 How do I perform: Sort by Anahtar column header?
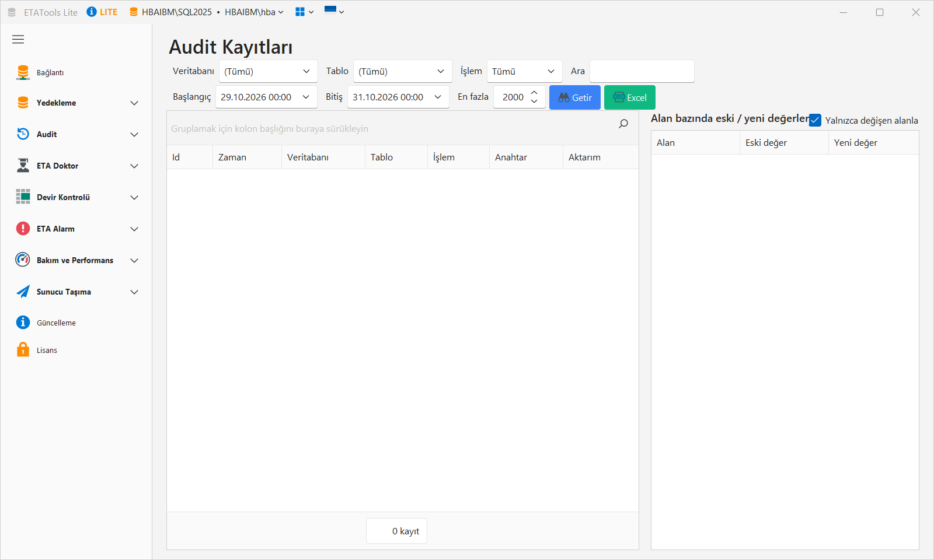tap(526, 157)
